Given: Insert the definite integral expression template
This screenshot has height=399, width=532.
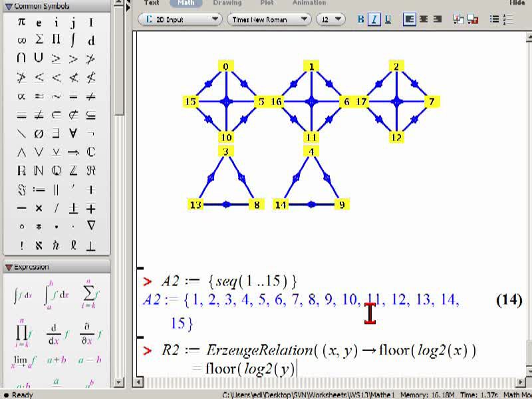Looking at the screenshot, I should click(x=57, y=294).
